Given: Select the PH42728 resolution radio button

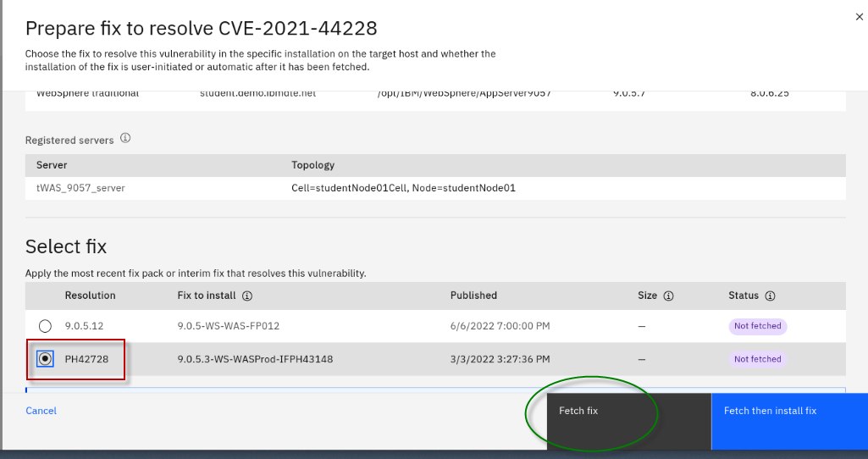Looking at the screenshot, I should tap(45, 359).
